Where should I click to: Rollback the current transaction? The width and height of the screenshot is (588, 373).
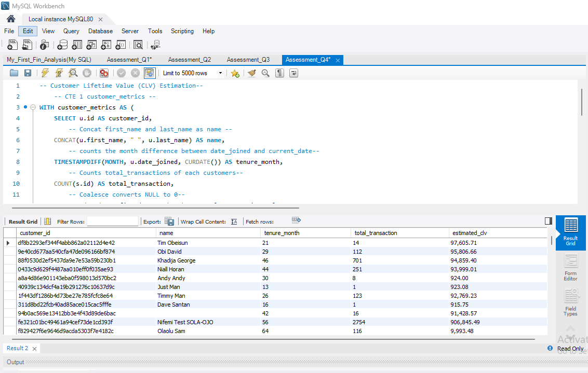(x=136, y=73)
